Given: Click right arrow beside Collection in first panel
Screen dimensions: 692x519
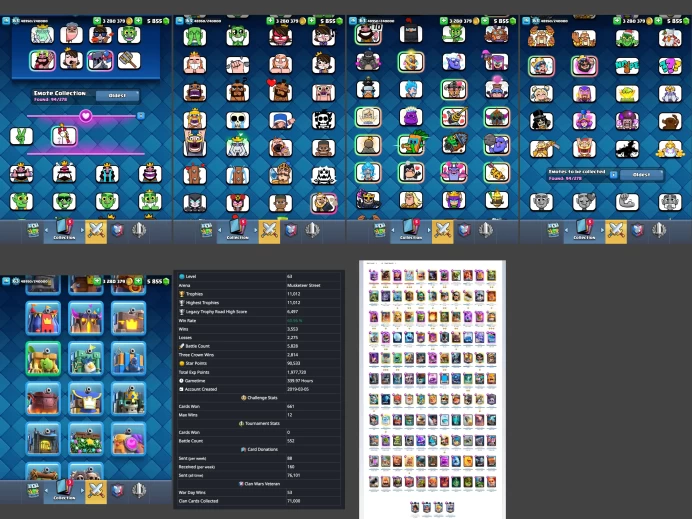Looking at the screenshot, I should tap(82, 230).
